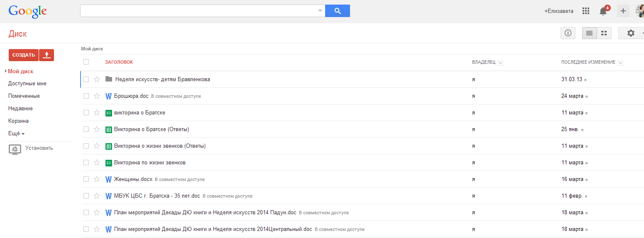Click form icon of Викторина по жизни эвенков

tap(109, 163)
